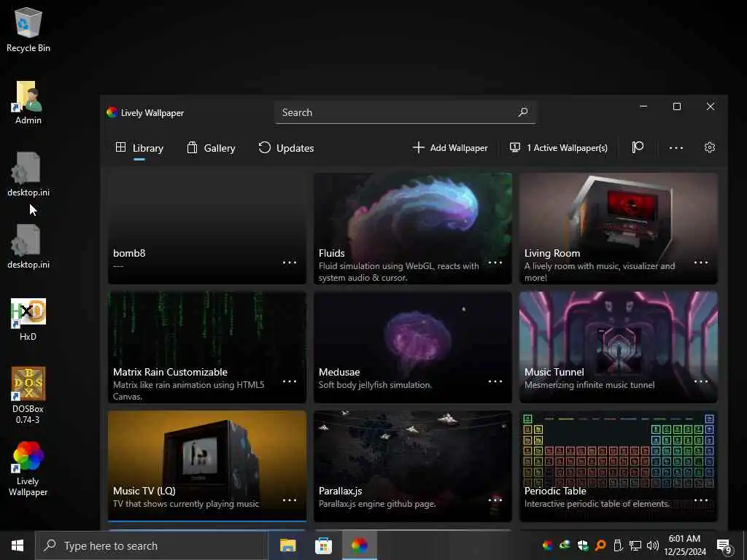747x560 pixels.
Task: Open options menu for Living Room wallpaper
Action: coord(701,262)
